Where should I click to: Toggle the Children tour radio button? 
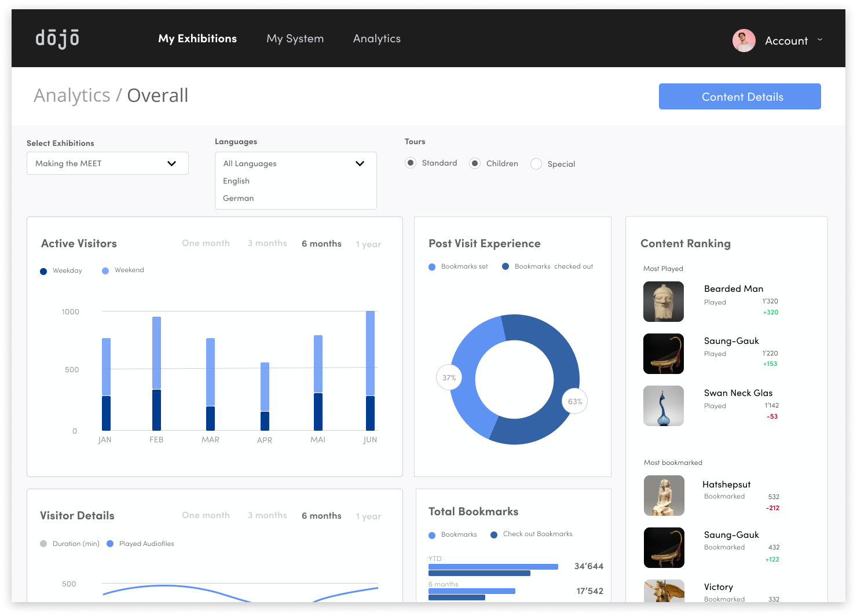[475, 163]
